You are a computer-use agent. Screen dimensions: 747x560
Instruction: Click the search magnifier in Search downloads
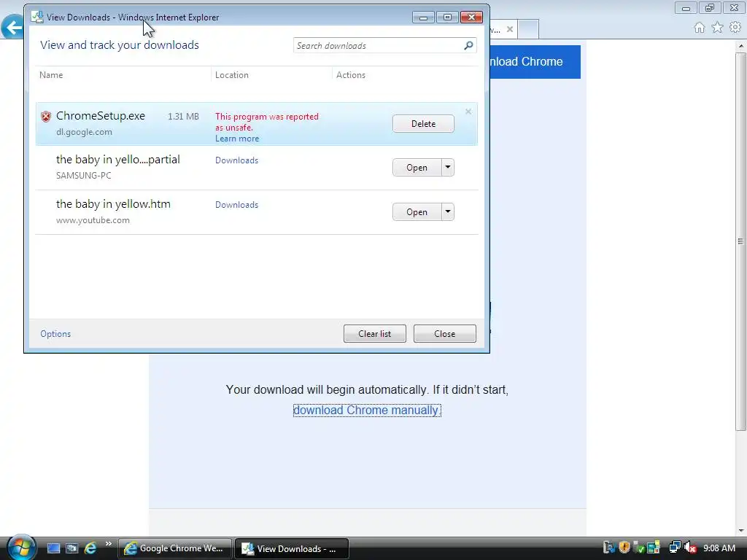pos(468,45)
